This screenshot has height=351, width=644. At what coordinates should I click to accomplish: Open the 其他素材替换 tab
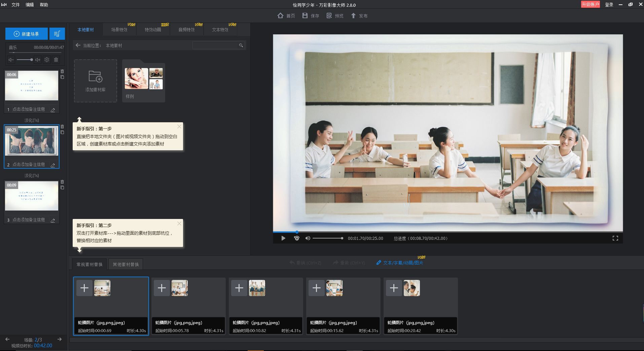(126, 264)
